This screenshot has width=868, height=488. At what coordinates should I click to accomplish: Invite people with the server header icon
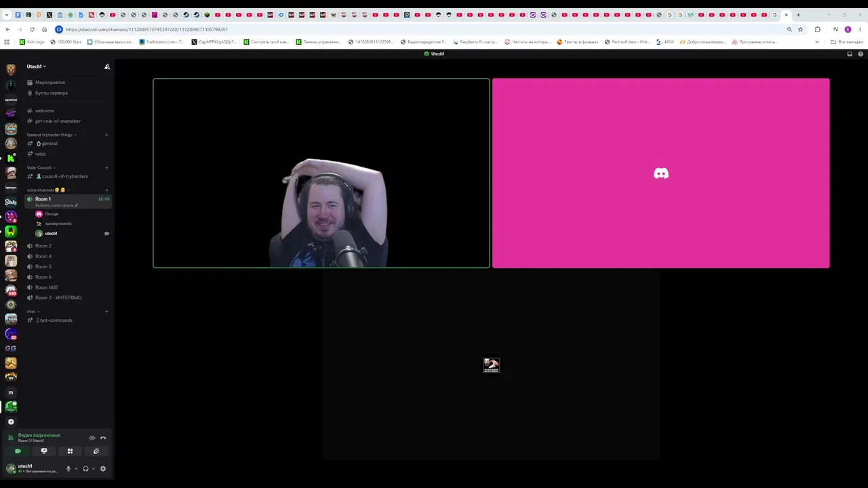(x=106, y=66)
